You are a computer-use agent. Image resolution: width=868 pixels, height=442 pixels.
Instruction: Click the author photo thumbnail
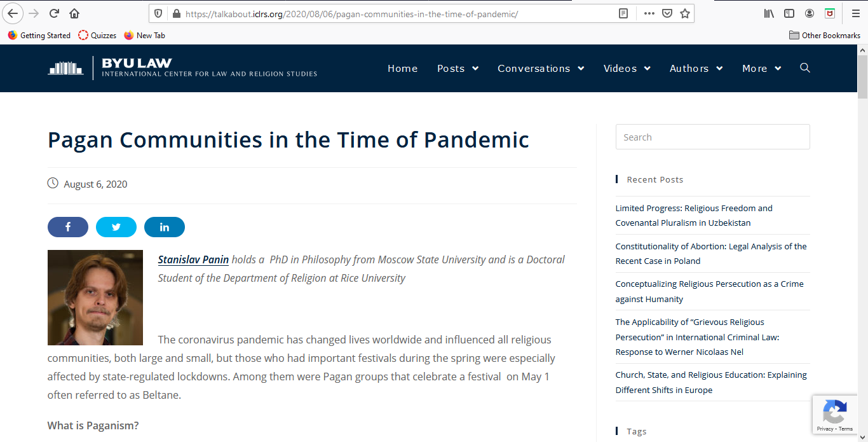(x=95, y=297)
